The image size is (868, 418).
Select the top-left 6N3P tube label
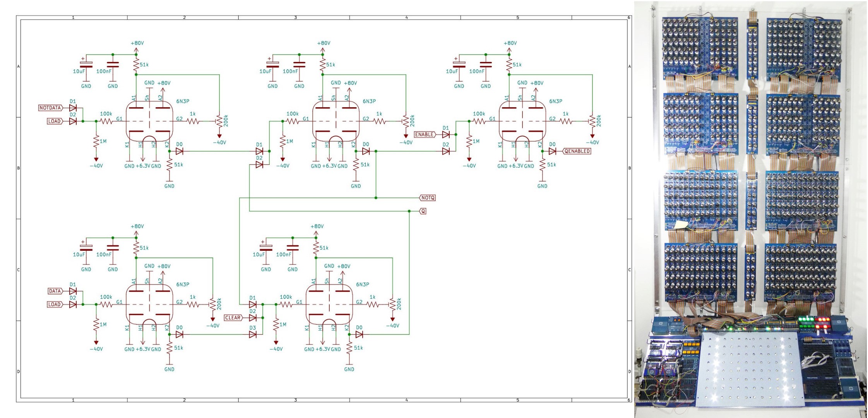coord(183,101)
